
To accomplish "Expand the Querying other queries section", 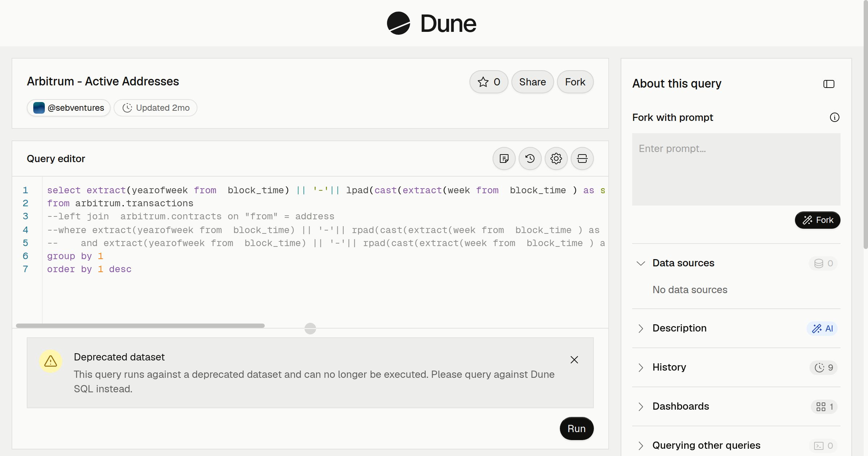I will click(x=641, y=446).
